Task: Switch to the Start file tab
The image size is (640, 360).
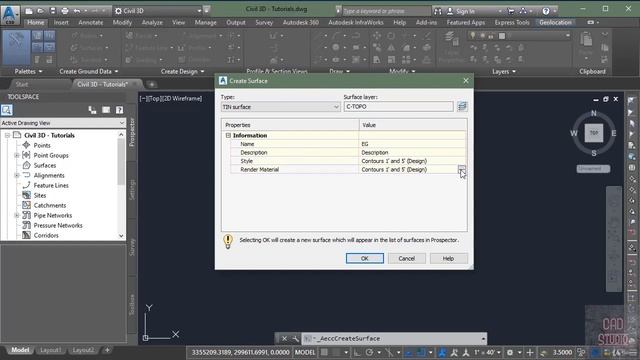Action: pyautogui.click(x=22, y=84)
